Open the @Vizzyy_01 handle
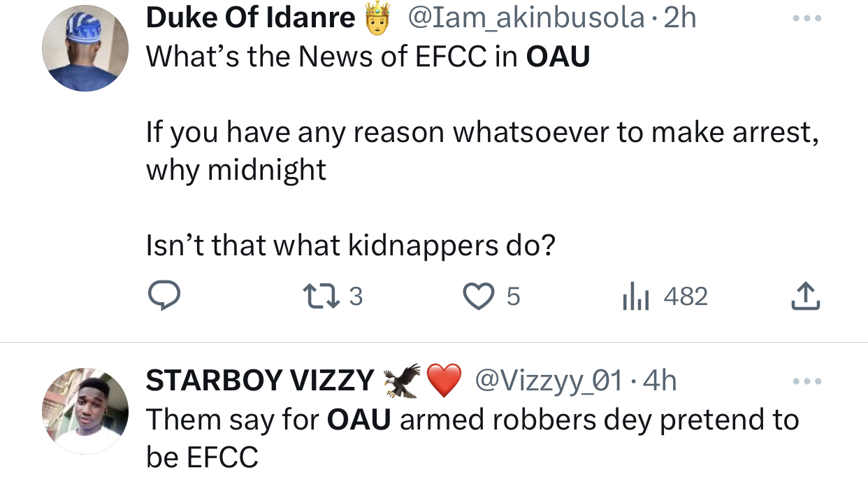 pos(548,381)
